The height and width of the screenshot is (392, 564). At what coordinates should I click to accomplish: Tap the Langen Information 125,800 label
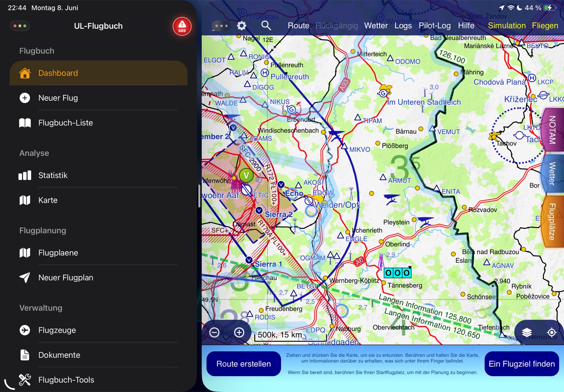tap(425, 309)
